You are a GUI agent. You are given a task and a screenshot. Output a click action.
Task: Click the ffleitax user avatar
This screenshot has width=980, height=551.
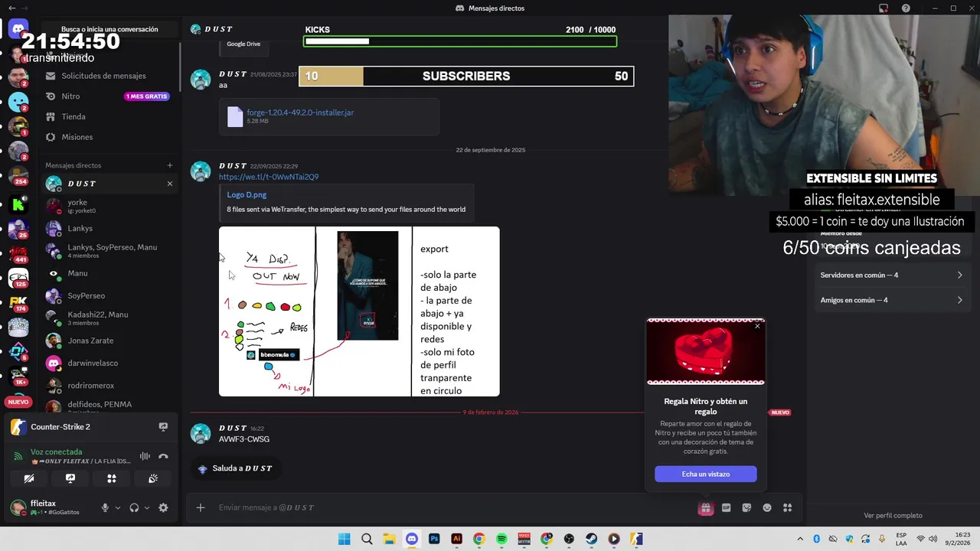(x=18, y=507)
